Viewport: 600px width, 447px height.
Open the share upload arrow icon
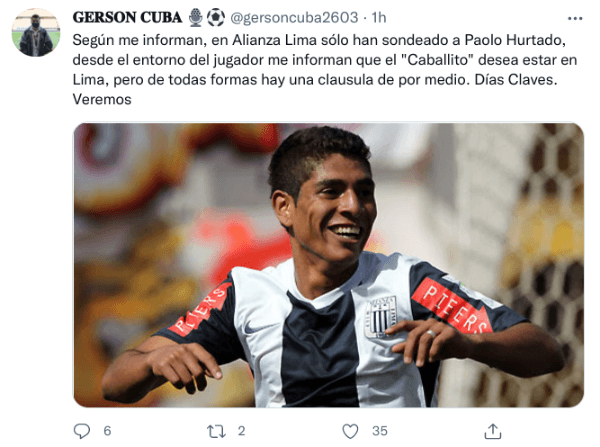pos(493,431)
